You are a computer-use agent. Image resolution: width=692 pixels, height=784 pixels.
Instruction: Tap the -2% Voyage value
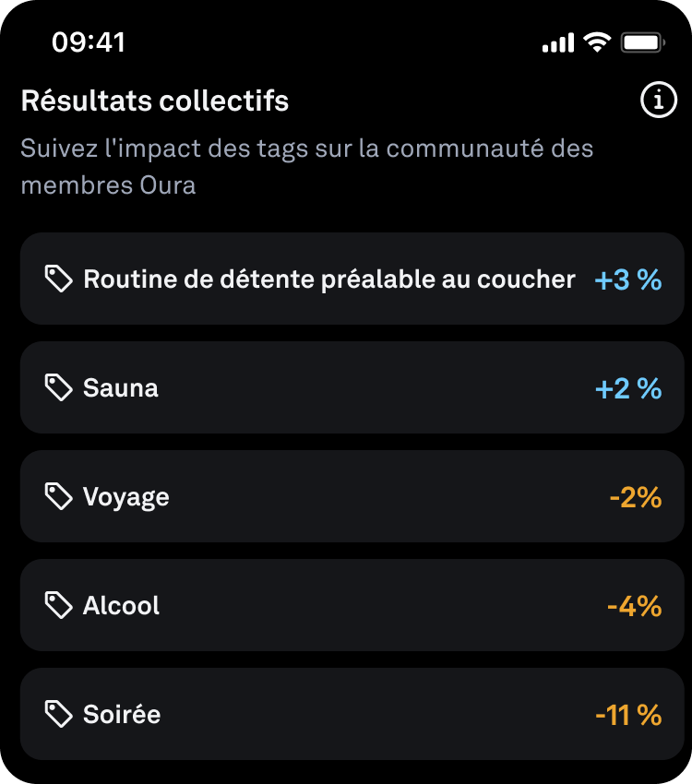click(x=636, y=497)
